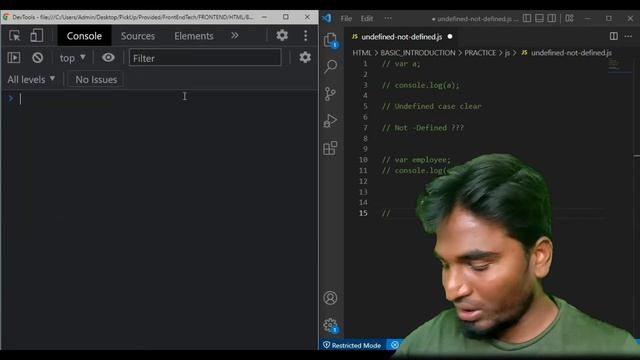
Task: Toggle primary side bar layout
Action: click(x=527, y=18)
